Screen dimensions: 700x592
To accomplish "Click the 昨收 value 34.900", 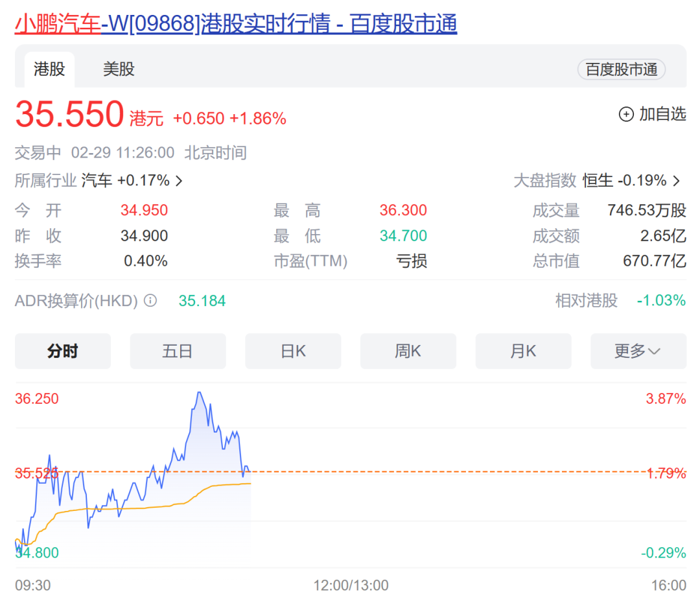I will [144, 236].
